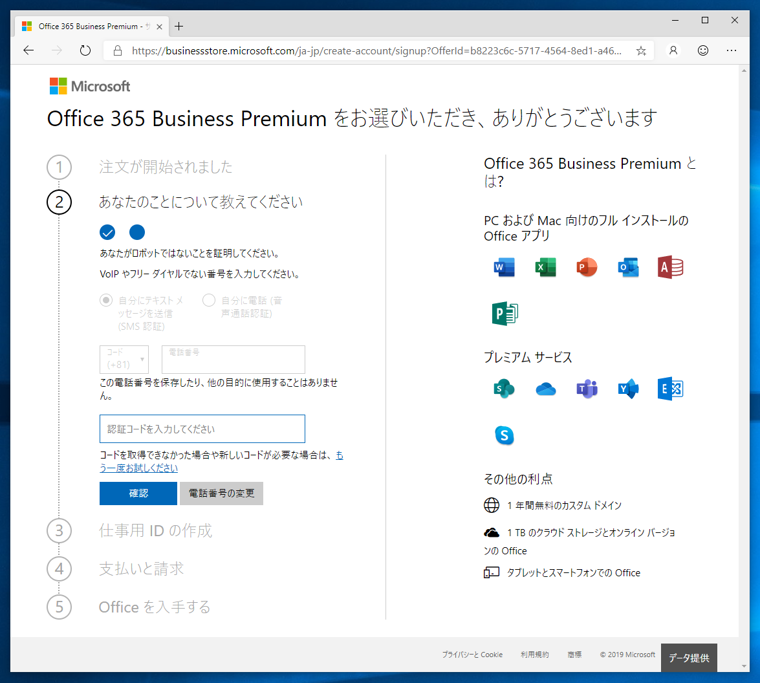The width and height of the screenshot is (760, 683).
Task: Click the Yammer service icon
Action: click(628, 389)
